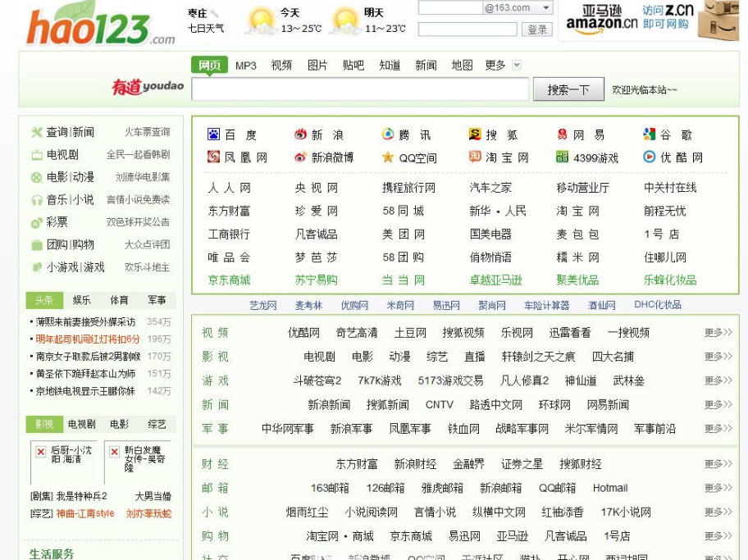Click the 小游戏 game icon
Image resolution: width=748 pixels, height=560 pixels.
pos(37,267)
